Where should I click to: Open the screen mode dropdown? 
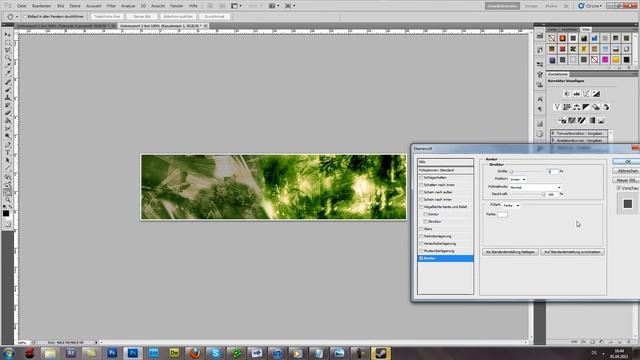tap(290, 6)
